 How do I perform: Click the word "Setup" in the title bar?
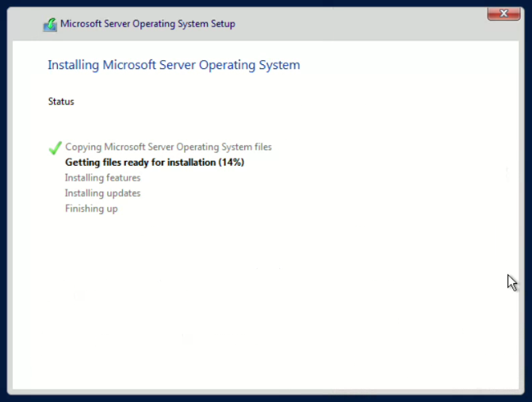[221, 24]
